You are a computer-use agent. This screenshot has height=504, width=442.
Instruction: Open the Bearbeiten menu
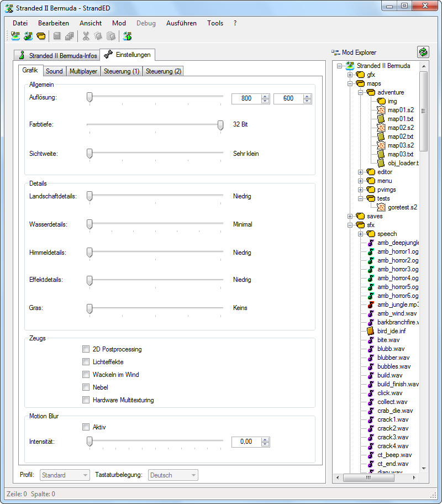tap(54, 23)
